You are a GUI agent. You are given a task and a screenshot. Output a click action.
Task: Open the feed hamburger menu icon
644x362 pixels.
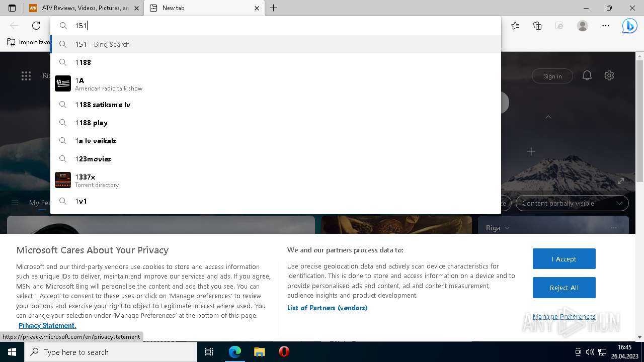coord(15,203)
